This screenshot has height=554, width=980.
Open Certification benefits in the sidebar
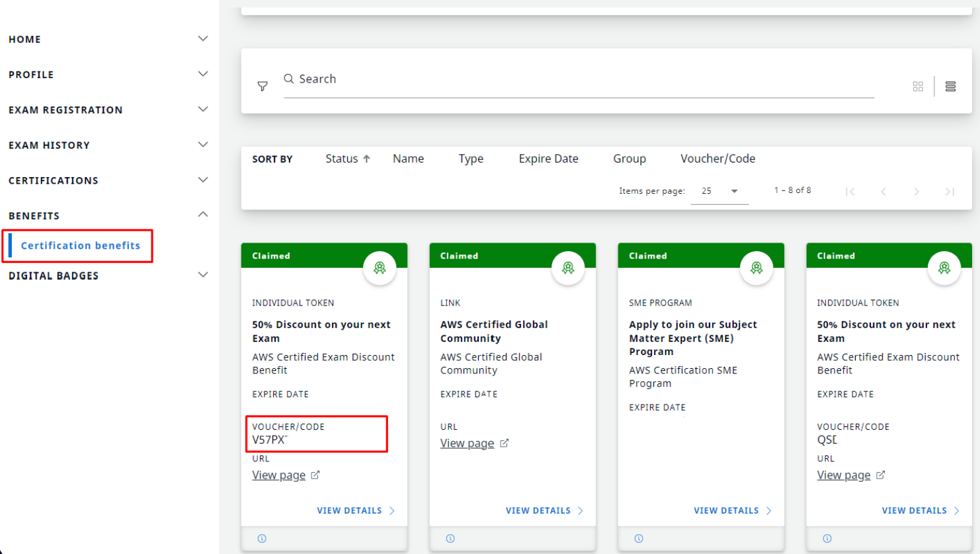(81, 245)
